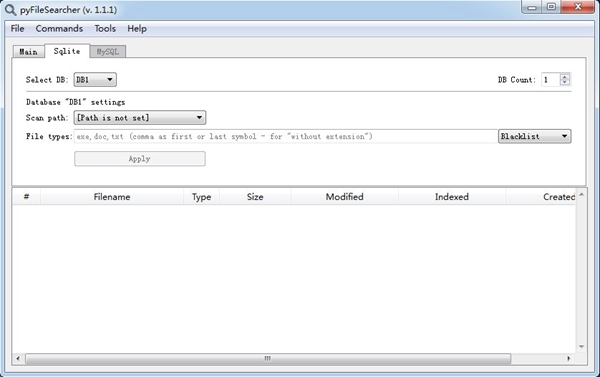This screenshot has height=377, width=600.
Task: Click the vertical scrollbar up arrow
Action: pyautogui.click(x=582, y=194)
